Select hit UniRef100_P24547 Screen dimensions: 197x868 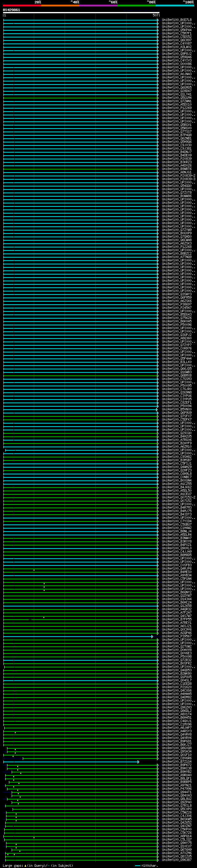tap(176, 308)
